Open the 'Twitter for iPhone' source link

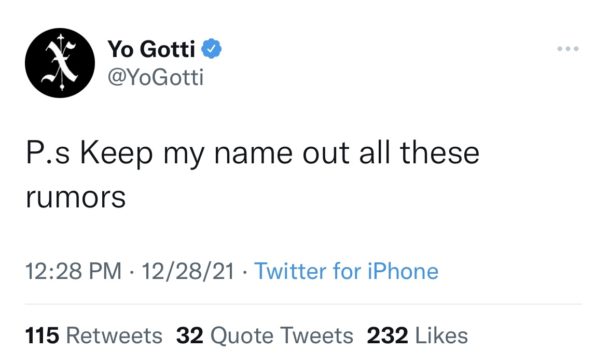(346, 271)
